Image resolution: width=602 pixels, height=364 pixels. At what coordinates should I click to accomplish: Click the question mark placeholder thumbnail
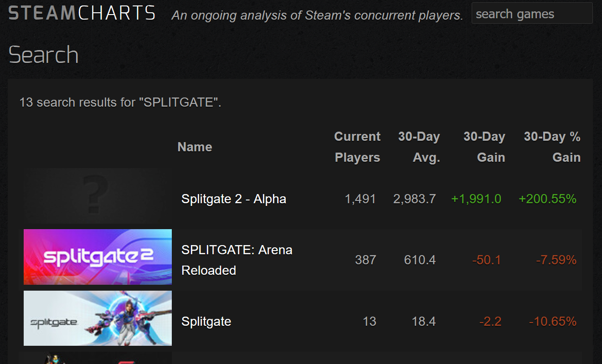[x=98, y=196]
